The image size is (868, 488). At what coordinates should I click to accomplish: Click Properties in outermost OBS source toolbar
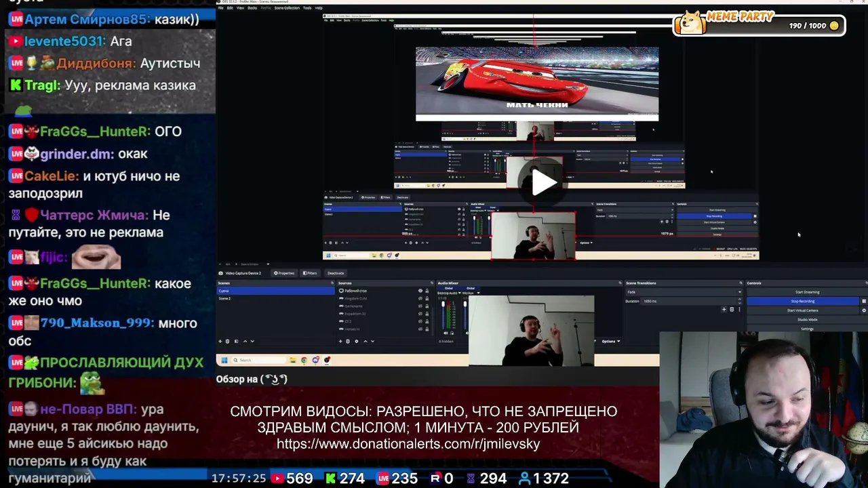pos(284,273)
